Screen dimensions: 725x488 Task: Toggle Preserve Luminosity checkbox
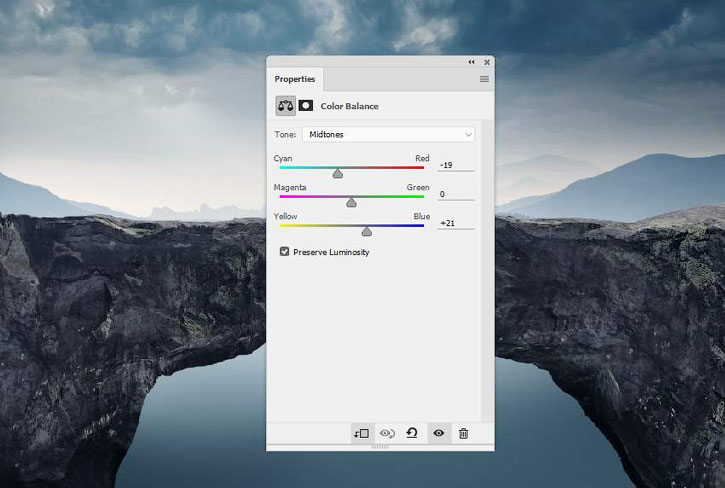pyautogui.click(x=284, y=251)
